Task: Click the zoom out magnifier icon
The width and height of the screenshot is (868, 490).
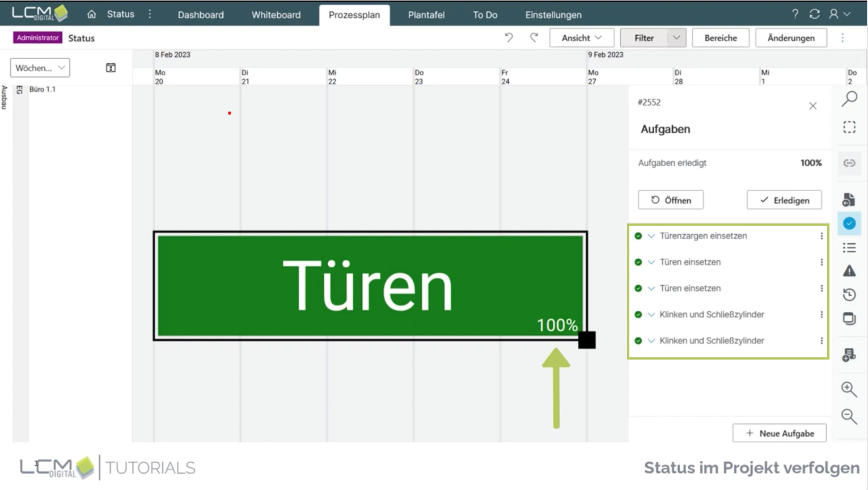Action: click(x=849, y=416)
